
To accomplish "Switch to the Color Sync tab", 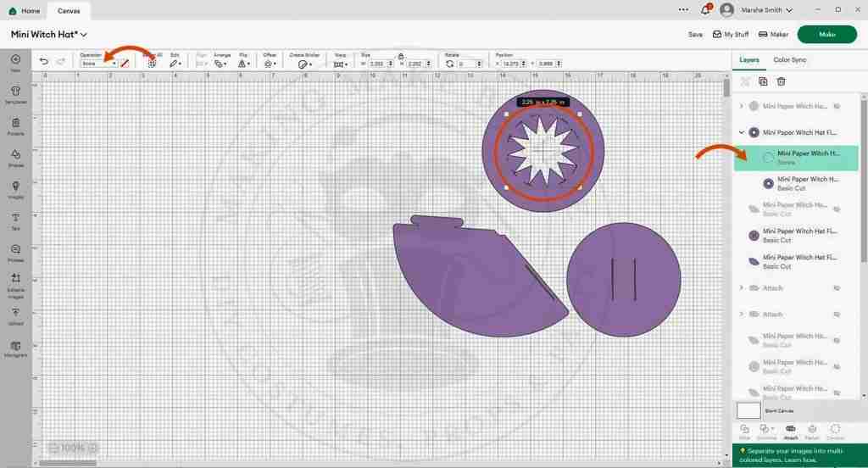I will [789, 60].
